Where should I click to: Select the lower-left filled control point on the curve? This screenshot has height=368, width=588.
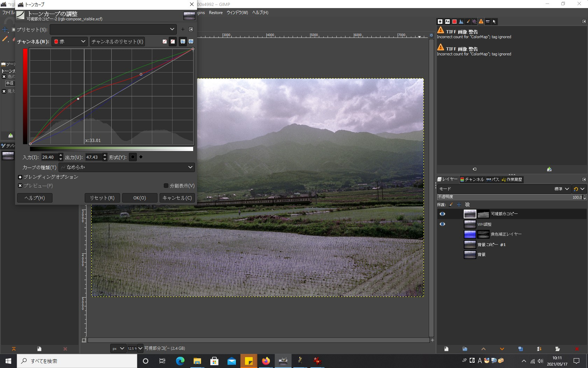78,99
